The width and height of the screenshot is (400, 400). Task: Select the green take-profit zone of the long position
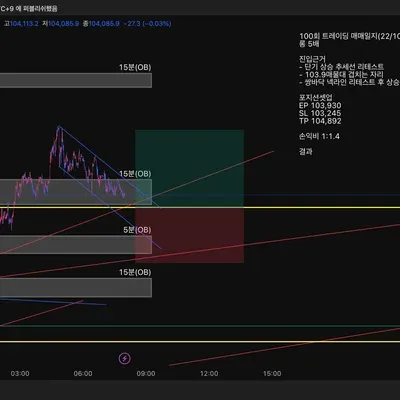pos(189,169)
